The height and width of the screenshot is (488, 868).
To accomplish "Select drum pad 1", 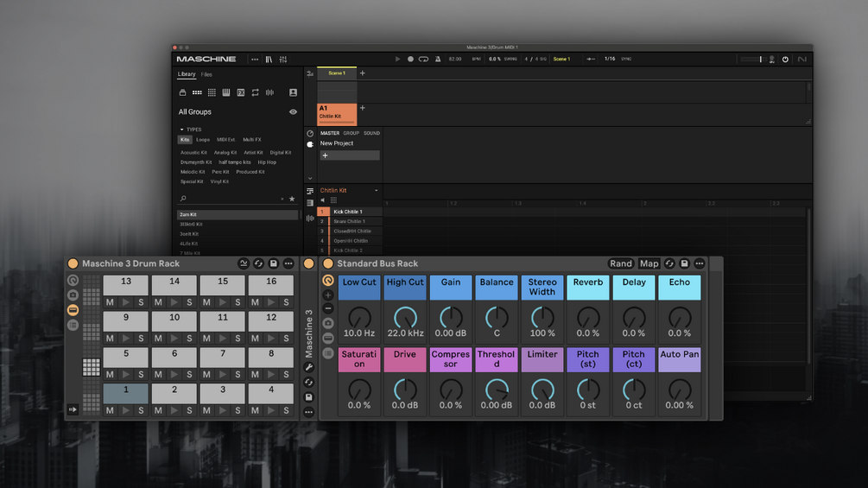I will coord(125,393).
